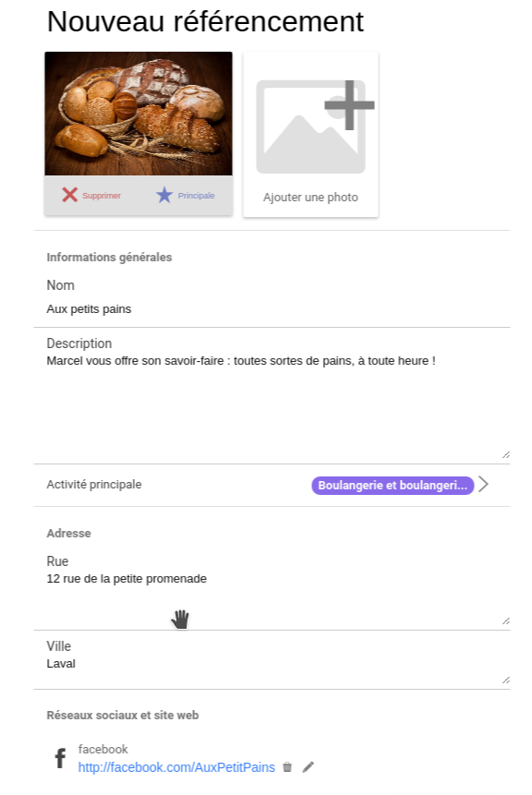
Task: Open the Activité principale row
Action: 272,485
